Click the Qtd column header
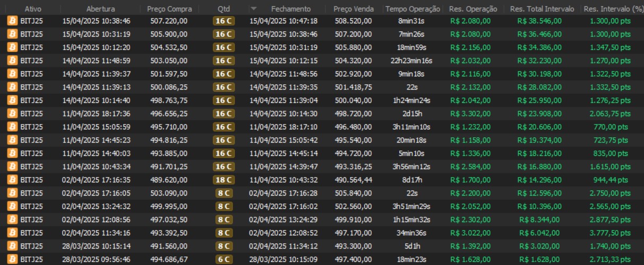Screen dimensions: 644x265 pyautogui.click(x=224, y=9)
